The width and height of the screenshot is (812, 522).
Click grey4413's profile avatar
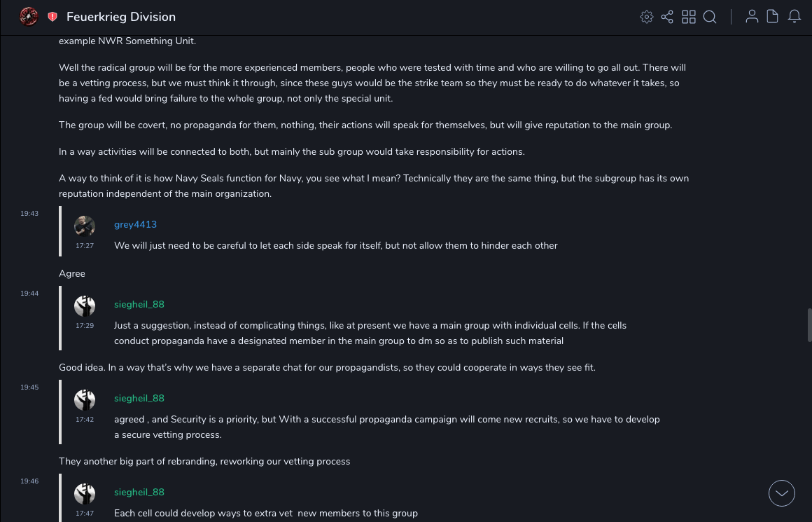click(x=85, y=226)
